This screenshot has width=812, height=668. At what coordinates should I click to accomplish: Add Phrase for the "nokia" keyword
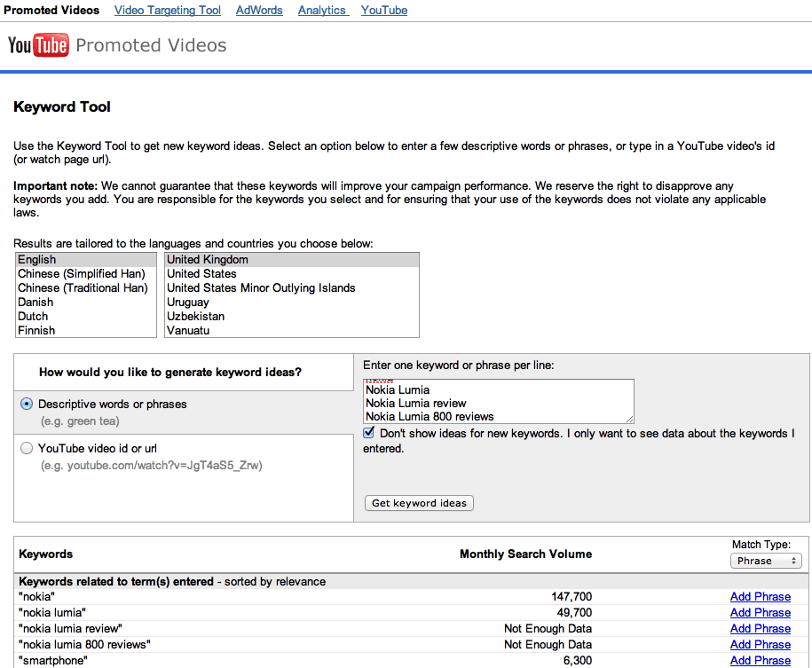[x=760, y=597]
